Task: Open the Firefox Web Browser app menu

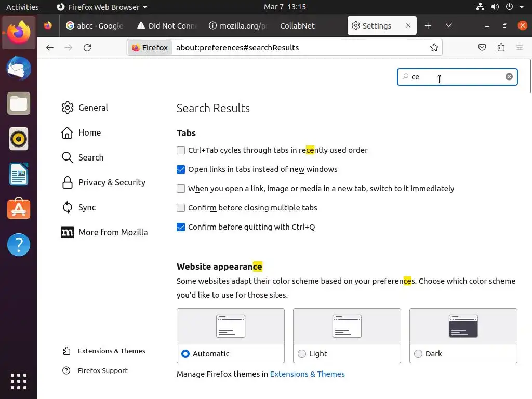Action: tap(102, 7)
